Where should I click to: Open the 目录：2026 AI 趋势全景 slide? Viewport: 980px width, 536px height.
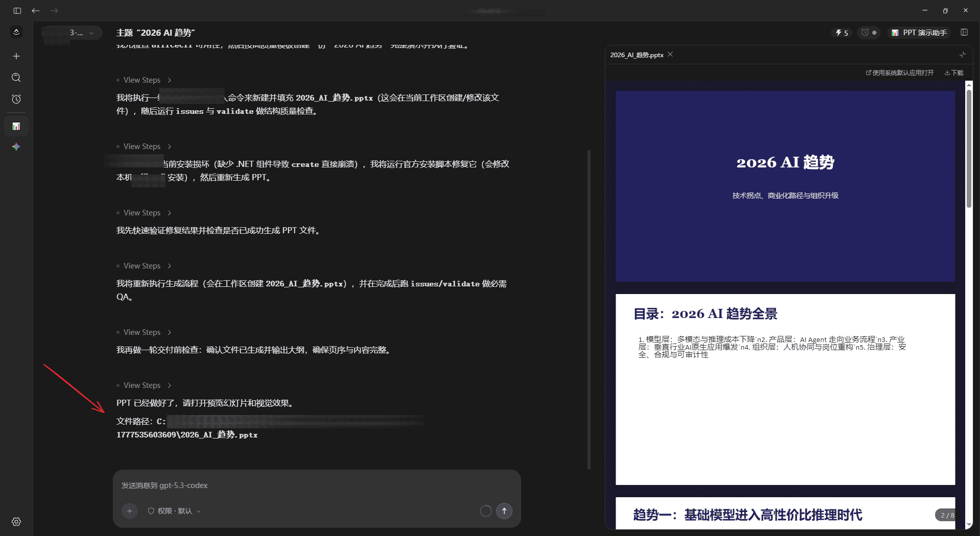tap(785, 389)
